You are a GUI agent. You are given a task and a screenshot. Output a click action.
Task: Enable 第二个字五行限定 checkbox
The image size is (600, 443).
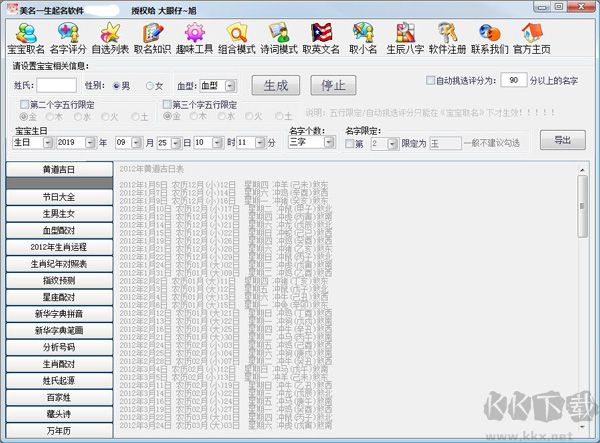(24, 104)
